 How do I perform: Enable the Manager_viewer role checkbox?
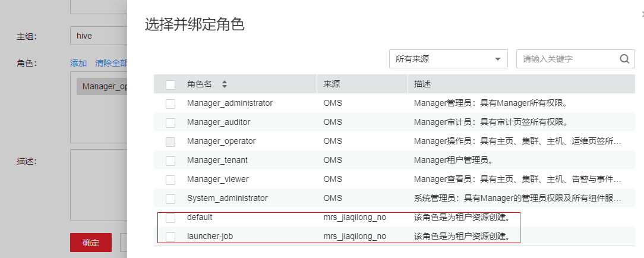[x=171, y=180]
